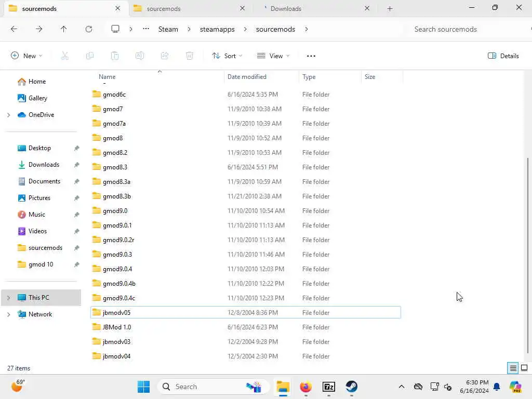Open Copilot preview icon in taskbar
This screenshot has height=399, width=532.
pos(515,387)
